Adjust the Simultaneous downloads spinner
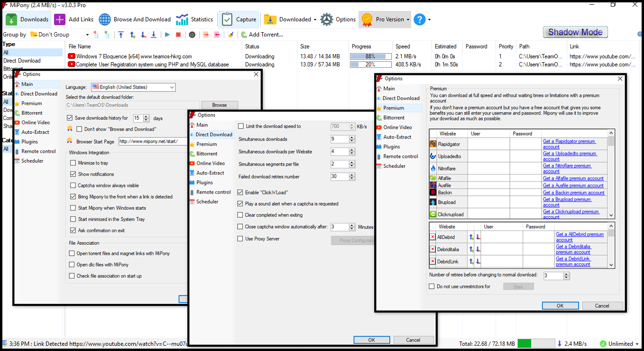The image size is (644, 351). click(352, 139)
